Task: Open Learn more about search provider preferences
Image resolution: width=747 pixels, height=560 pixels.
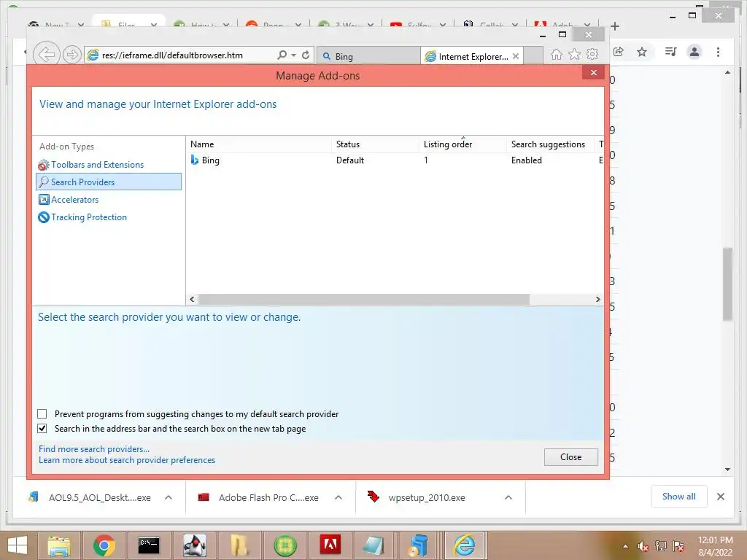Action: click(127, 460)
